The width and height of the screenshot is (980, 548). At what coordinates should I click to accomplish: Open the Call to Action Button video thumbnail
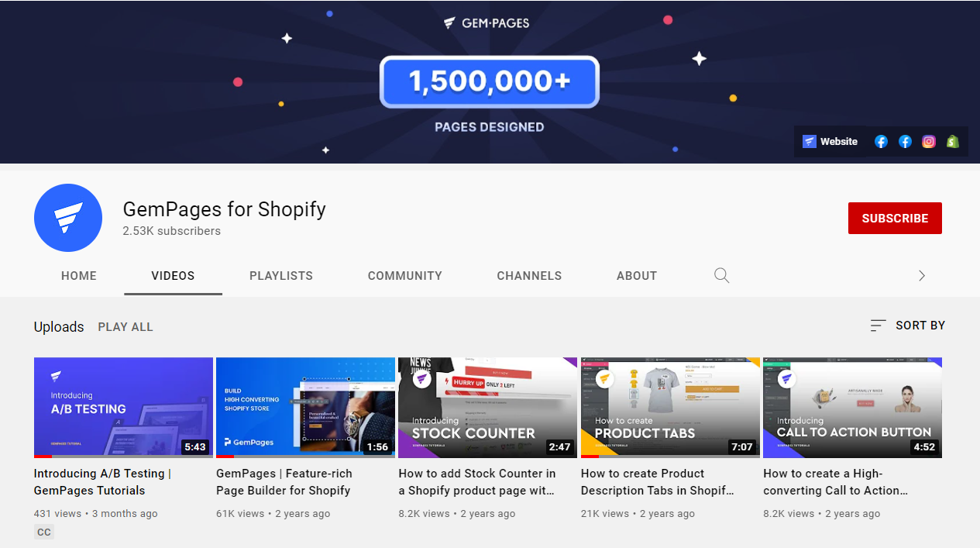point(852,408)
